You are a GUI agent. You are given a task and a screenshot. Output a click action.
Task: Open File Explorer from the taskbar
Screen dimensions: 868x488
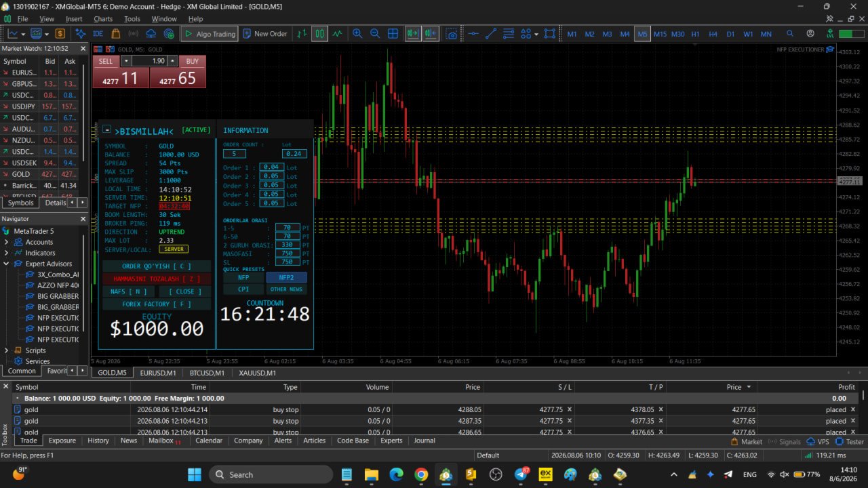tap(371, 474)
